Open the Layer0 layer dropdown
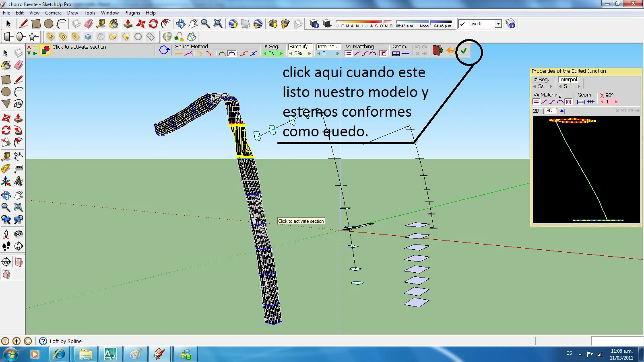The image size is (644, 362). click(498, 24)
